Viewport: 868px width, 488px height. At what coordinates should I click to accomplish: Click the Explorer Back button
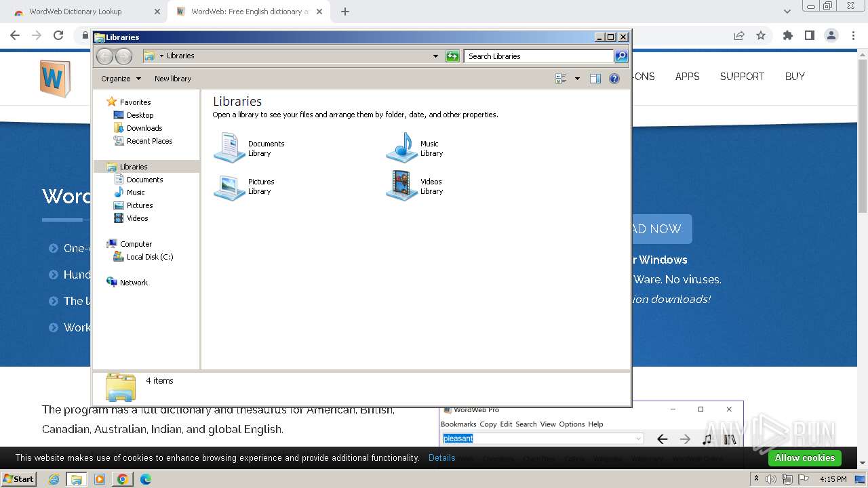coord(104,56)
